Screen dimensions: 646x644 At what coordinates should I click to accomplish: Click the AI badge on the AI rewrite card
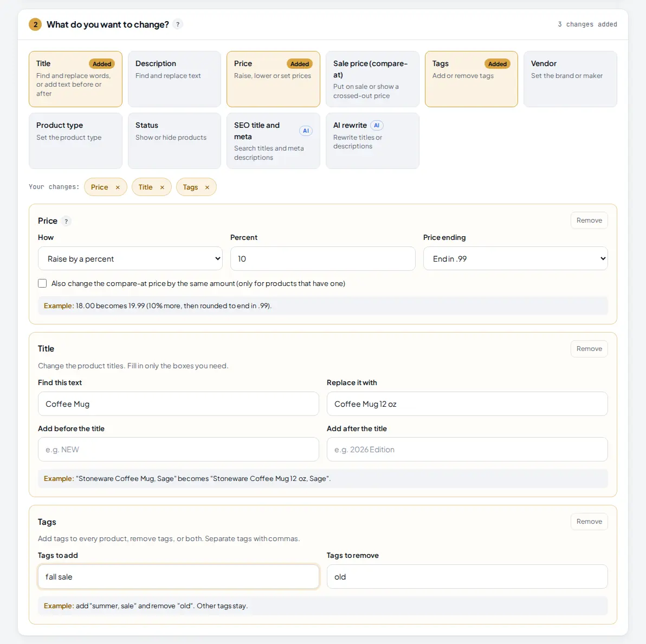pos(377,126)
